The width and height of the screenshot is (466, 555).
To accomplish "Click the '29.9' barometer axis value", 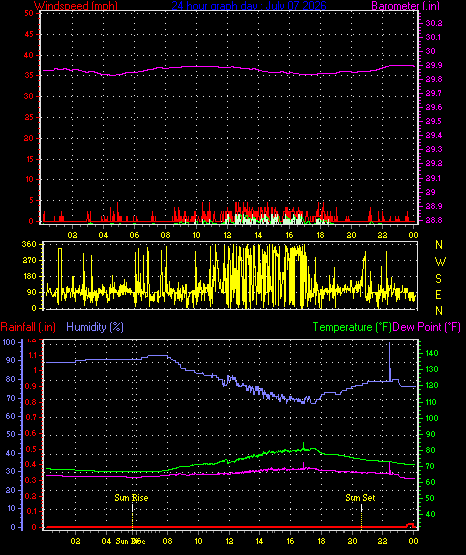I will point(434,65).
